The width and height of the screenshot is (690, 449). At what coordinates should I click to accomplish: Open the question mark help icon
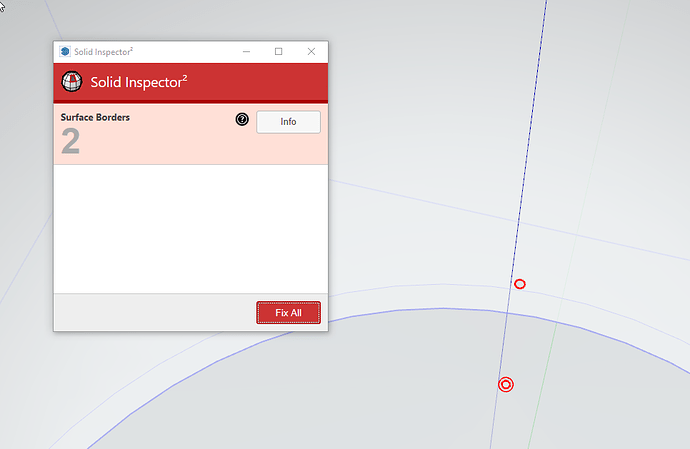pos(242,119)
